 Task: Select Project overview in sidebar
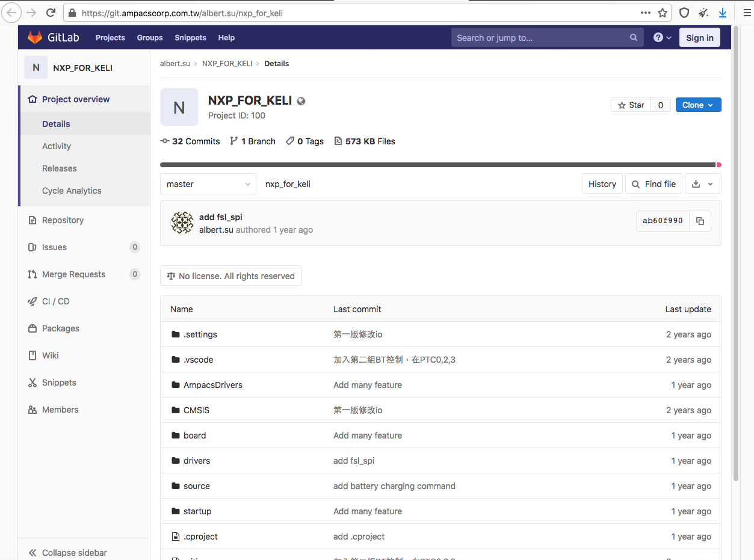click(x=76, y=99)
